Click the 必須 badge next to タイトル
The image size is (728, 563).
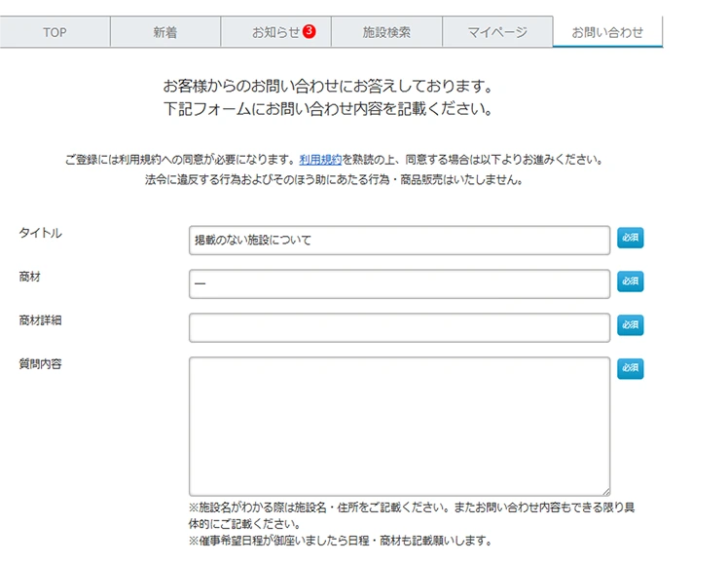tap(630, 238)
